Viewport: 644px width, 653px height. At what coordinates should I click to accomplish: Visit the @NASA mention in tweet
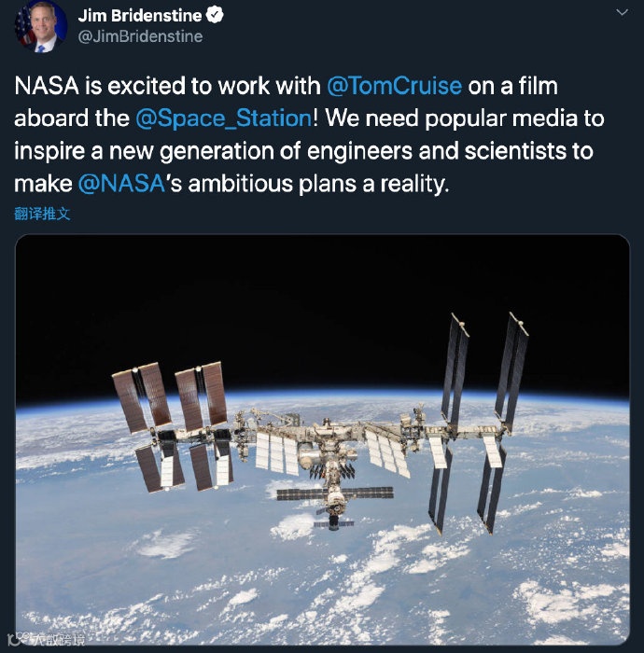click(119, 184)
